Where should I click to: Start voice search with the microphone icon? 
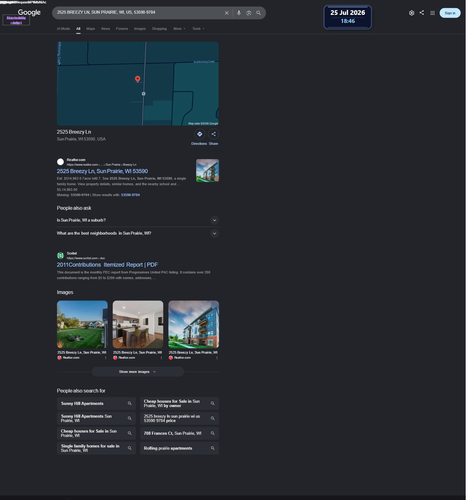[x=239, y=13]
